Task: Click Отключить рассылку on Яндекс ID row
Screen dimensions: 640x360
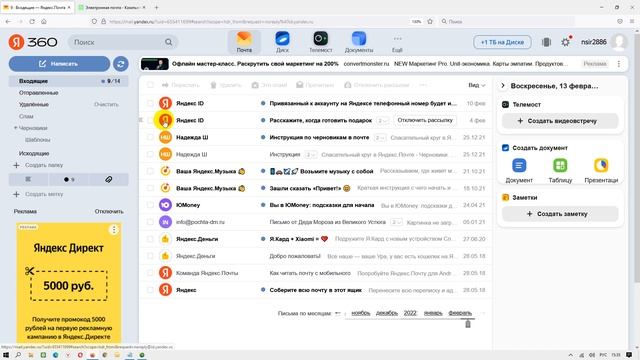Action: click(x=425, y=120)
